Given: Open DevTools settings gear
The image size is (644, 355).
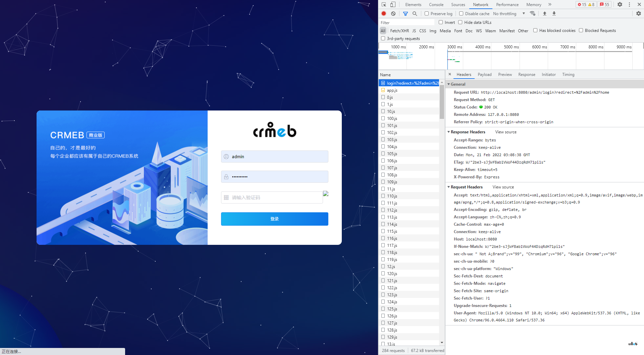Looking at the screenshot, I should (x=620, y=4).
